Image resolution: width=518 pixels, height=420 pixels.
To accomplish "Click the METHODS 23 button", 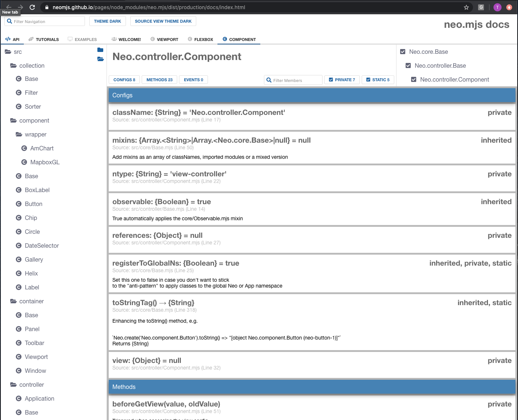I will point(159,79).
